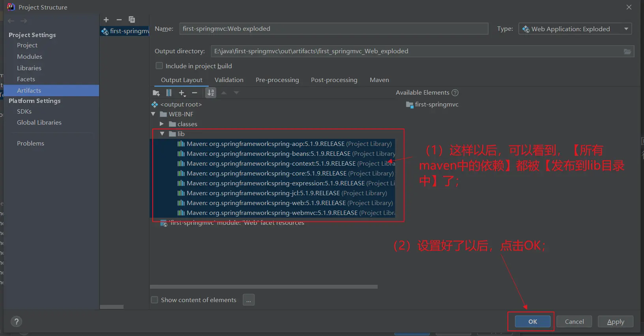Select Web facet resources entry

coord(232,223)
